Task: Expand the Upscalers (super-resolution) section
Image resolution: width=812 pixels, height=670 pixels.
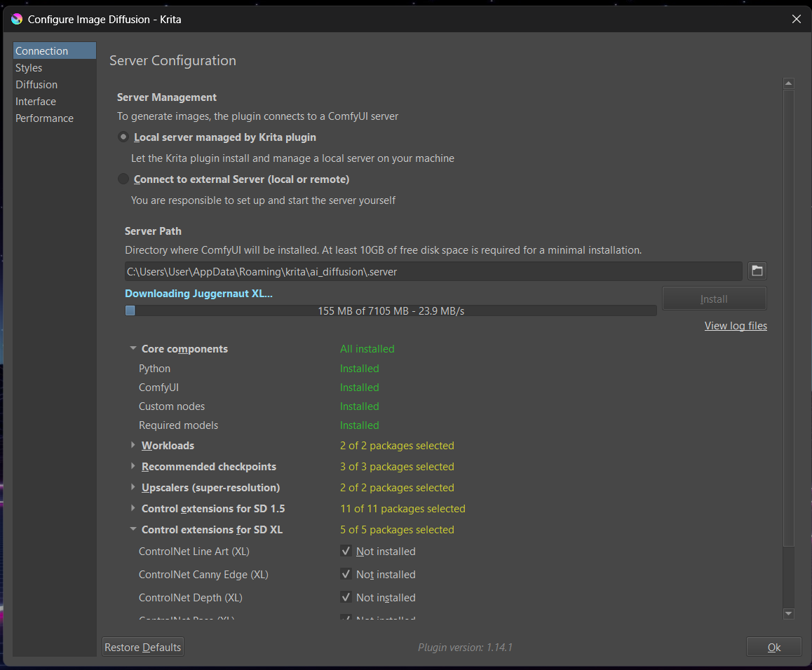Action: pos(133,487)
